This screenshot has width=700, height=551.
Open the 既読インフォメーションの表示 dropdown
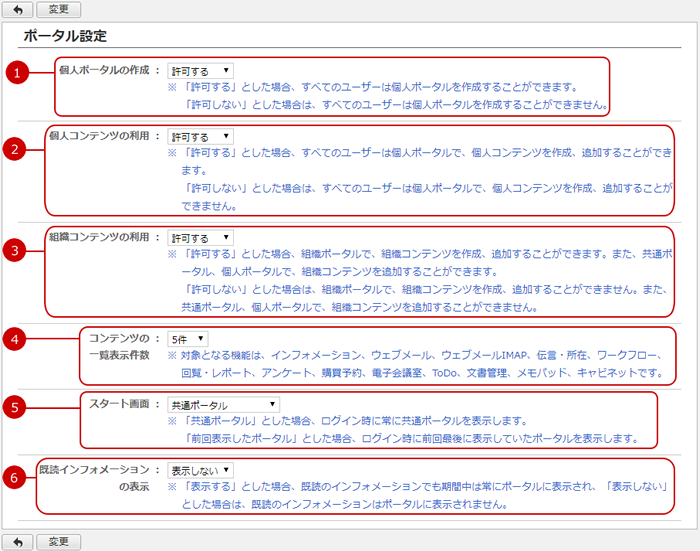(x=200, y=469)
